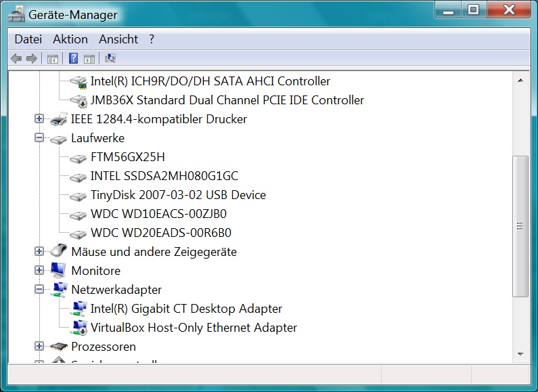The width and height of the screenshot is (538, 392).
Task: Select the FTM56GX25H drive entry
Action: 128,157
